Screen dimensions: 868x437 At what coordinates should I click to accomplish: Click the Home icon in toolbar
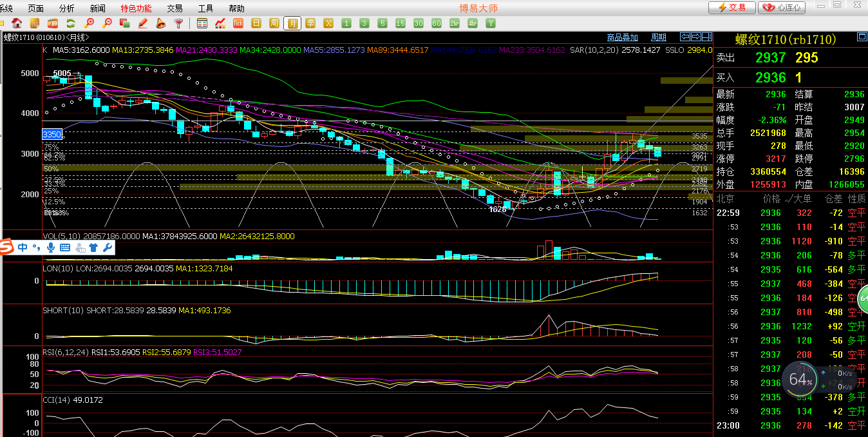tap(17, 23)
